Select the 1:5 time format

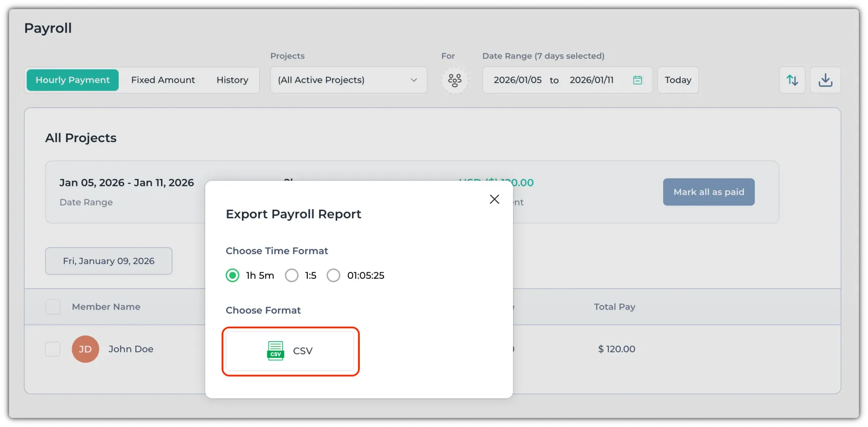tap(292, 276)
